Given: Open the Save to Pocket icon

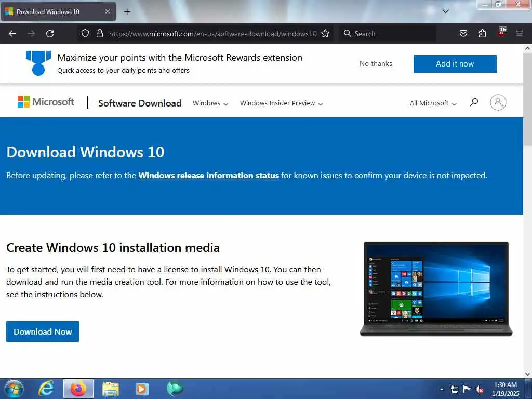Looking at the screenshot, I should point(463,34).
